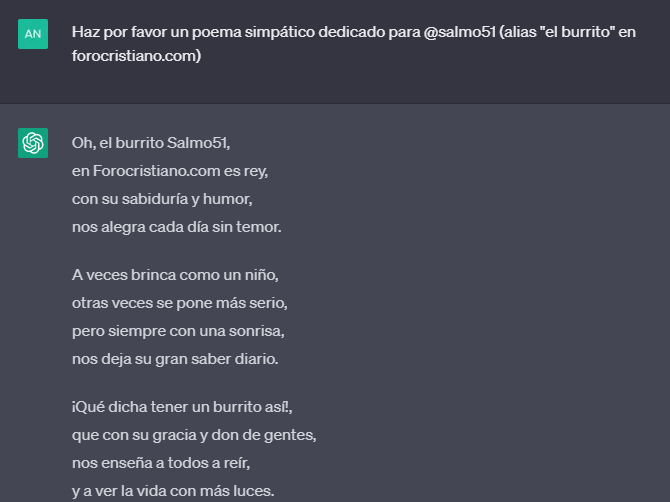This screenshot has width=670, height=502.
Task: Click the line "nos enseña a todos a reír,"
Action: click(x=161, y=463)
